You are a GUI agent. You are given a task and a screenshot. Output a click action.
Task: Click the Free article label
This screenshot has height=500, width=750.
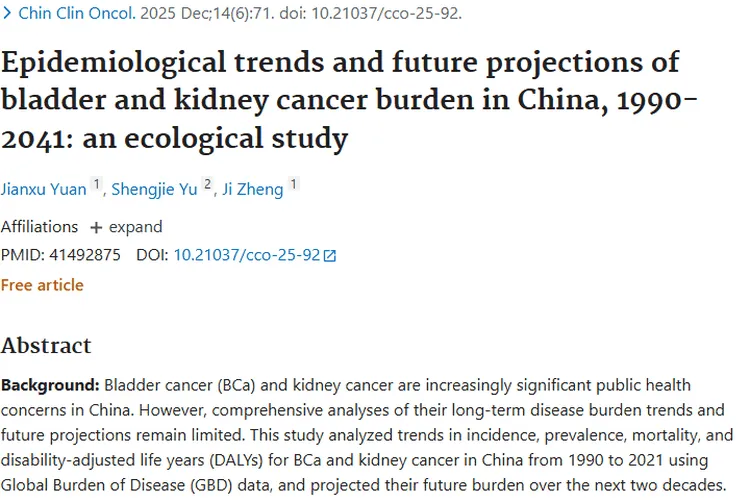(42, 285)
